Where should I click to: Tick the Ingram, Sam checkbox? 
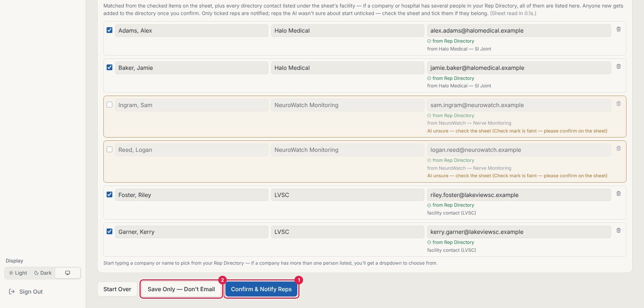pyautogui.click(x=109, y=105)
